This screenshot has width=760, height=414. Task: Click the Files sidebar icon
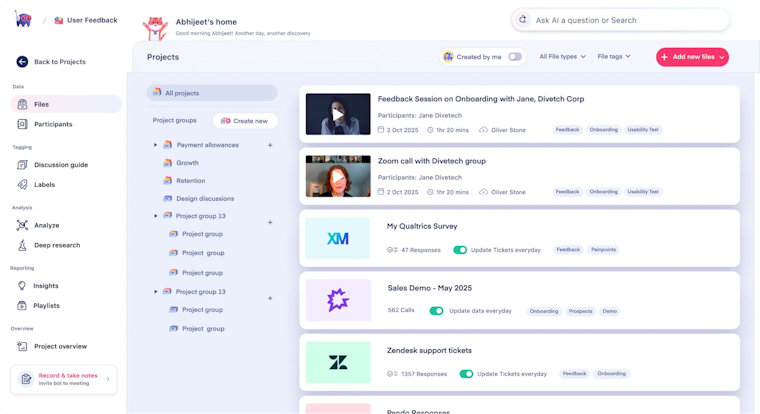[x=22, y=104]
